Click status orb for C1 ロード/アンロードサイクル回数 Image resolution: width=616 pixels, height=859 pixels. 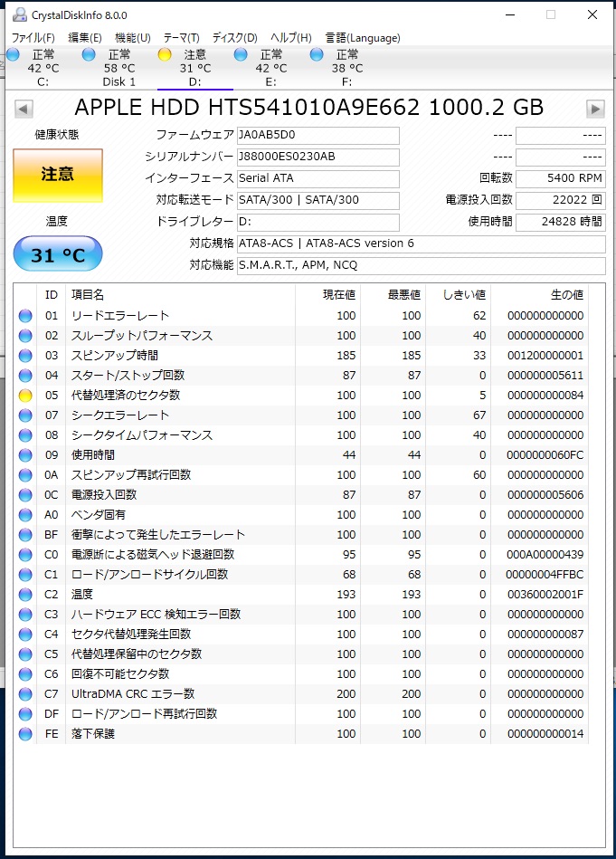25,575
